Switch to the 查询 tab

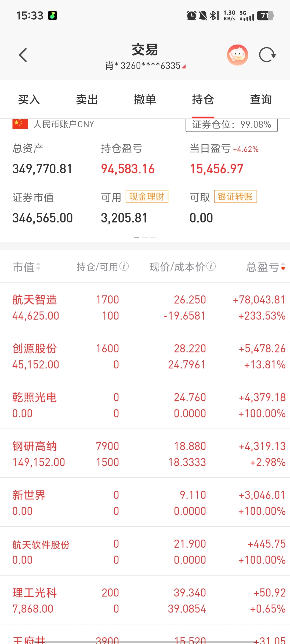tap(261, 100)
